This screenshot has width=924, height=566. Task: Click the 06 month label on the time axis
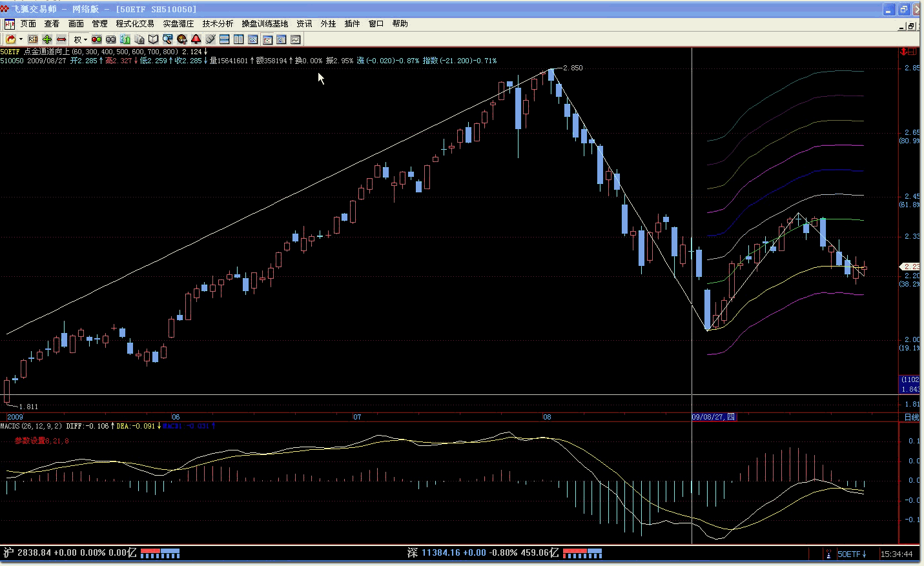[176, 417]
